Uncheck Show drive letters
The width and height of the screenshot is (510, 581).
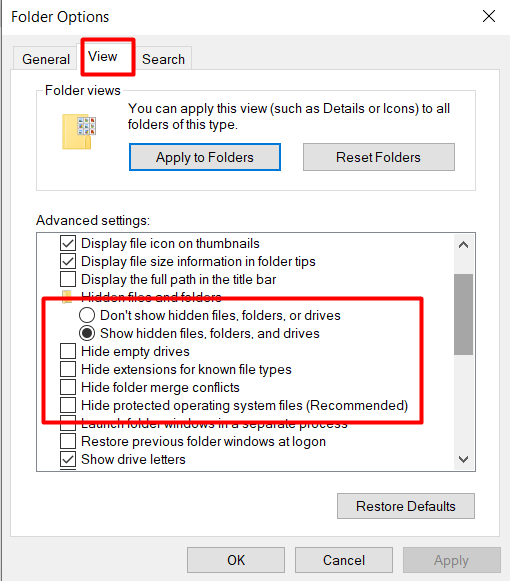pyautogui.click(x=68, y=459)
